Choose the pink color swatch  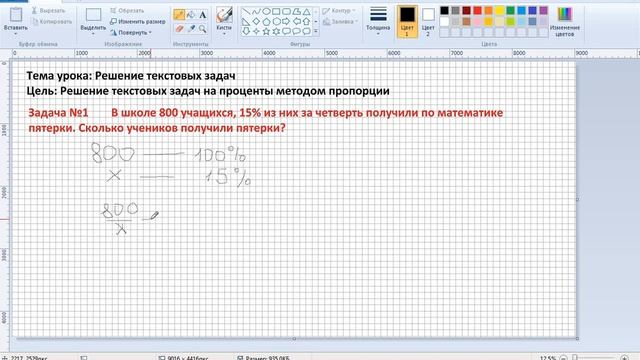[x=478, y=21]
